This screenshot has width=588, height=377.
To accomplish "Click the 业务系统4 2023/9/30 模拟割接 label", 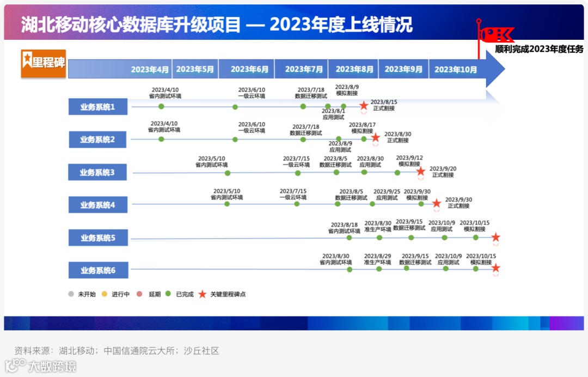I will coord(417,194).
